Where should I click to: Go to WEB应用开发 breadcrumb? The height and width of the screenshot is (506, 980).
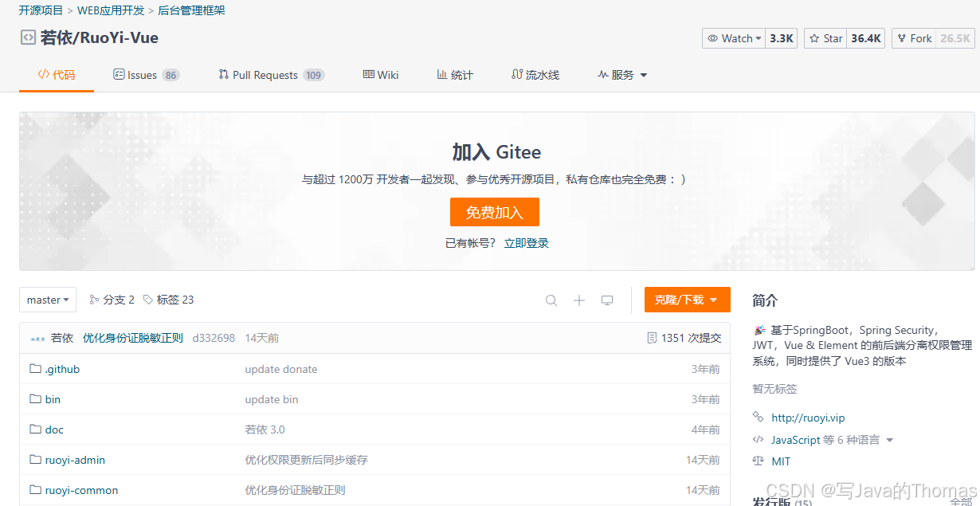pyautogui.click(x=111, y=10)
